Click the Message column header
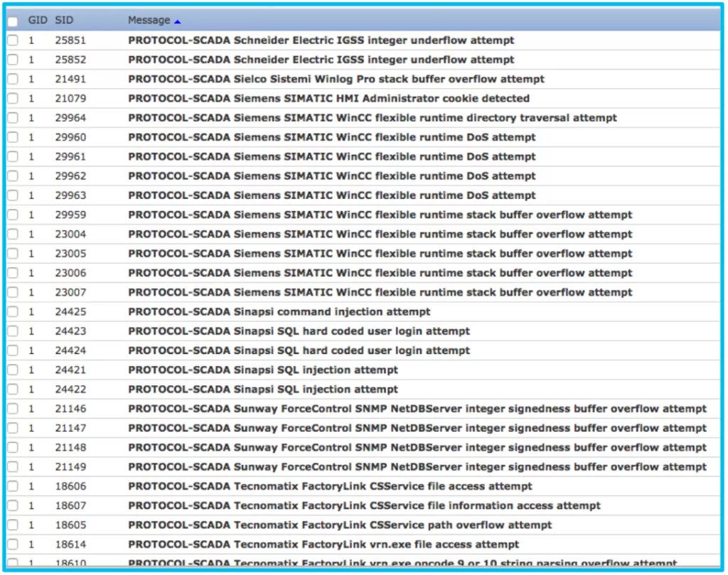 point(149,21)
